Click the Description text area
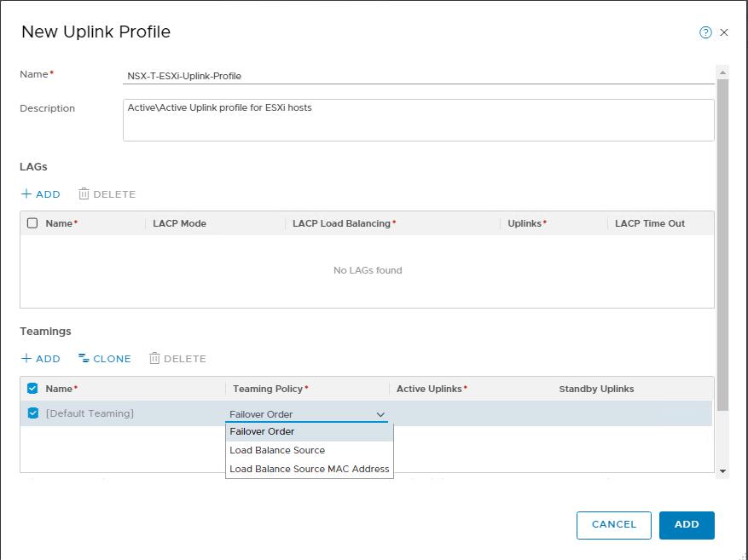Image resolution: width=748 pixels, height=560 pixels. 418,120
